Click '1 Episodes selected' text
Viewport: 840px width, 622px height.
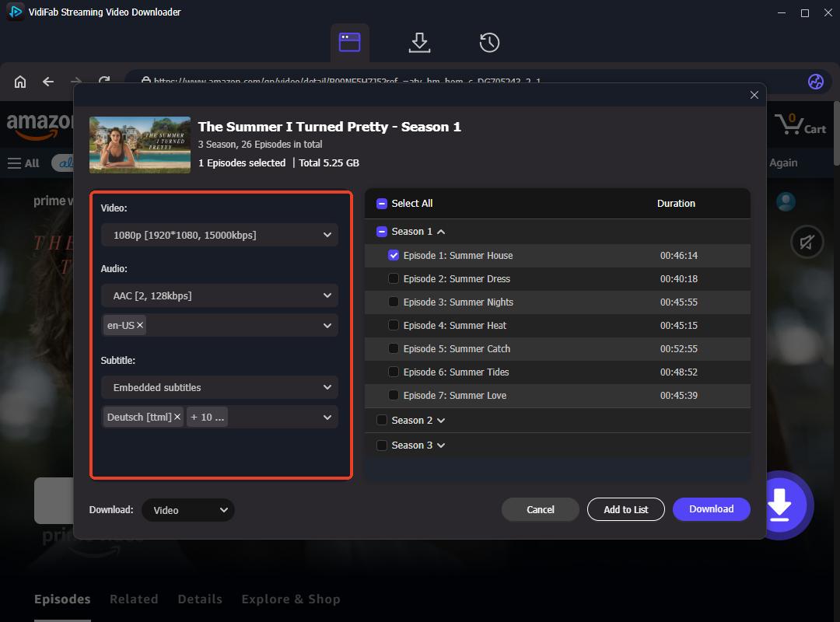[242, 162]
